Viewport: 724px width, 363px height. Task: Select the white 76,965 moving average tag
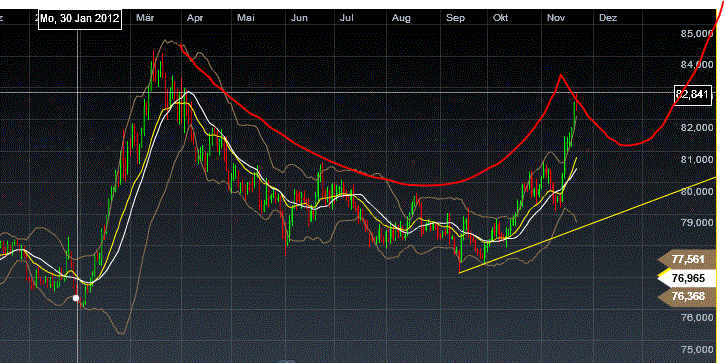pyautogui.click(x=687, y=278)
